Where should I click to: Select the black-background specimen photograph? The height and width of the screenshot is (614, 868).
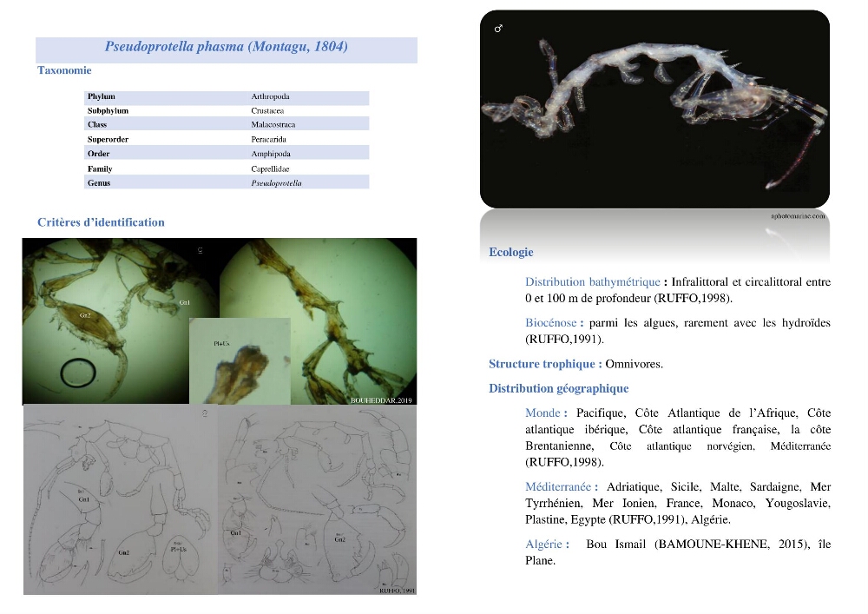coord(654,109)
